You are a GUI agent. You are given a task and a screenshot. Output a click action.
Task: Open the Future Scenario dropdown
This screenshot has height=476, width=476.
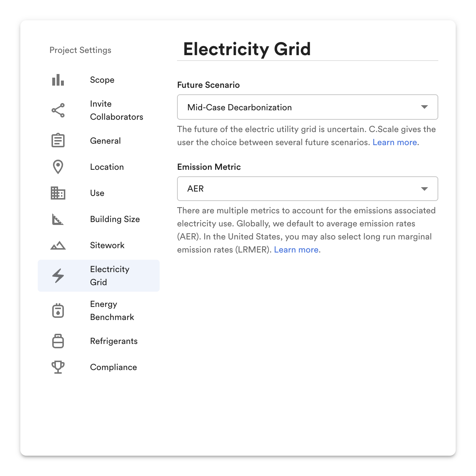307,107
